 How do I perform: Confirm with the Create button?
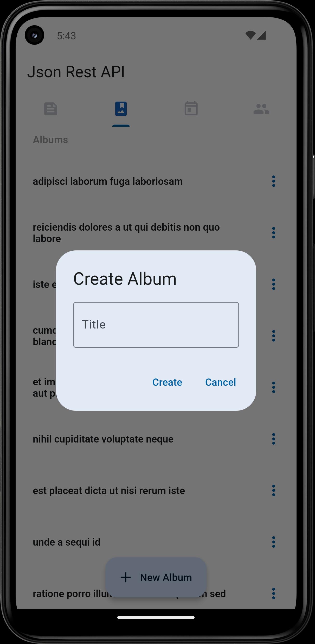click(x=167, y=382)
